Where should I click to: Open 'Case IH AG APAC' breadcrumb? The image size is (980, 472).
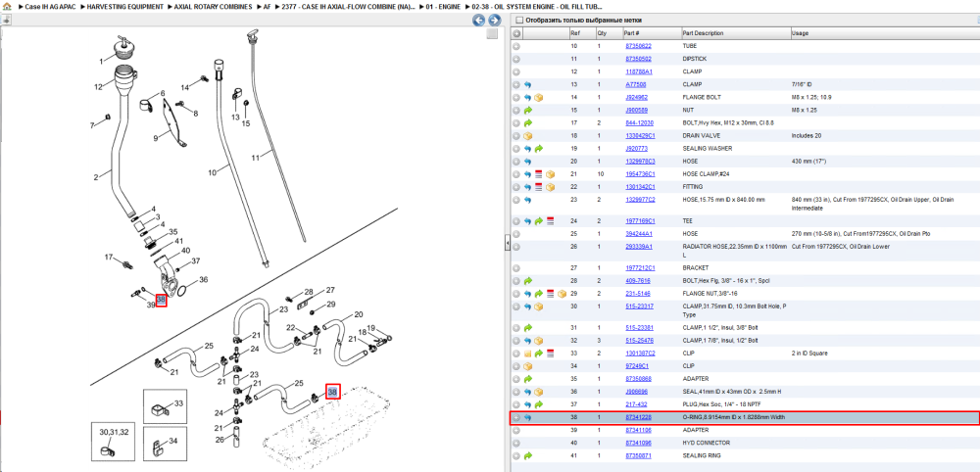[x=49, y=7]
